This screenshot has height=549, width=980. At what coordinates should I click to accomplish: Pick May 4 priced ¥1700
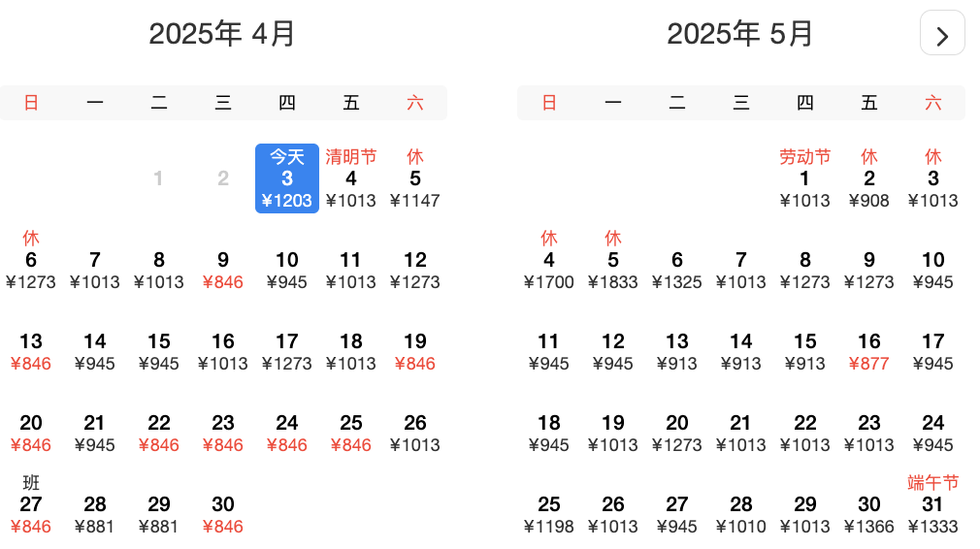549,260
